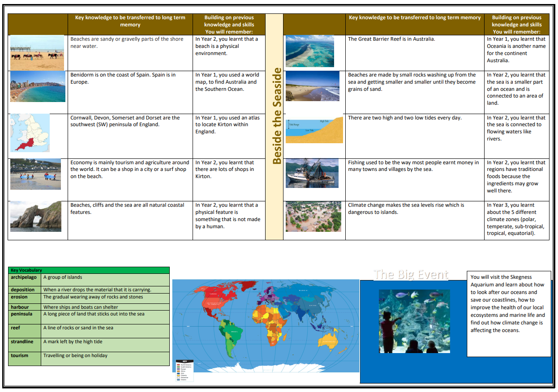
Task: Click the England map with red peninsula
Action: [x=30, y=133]
